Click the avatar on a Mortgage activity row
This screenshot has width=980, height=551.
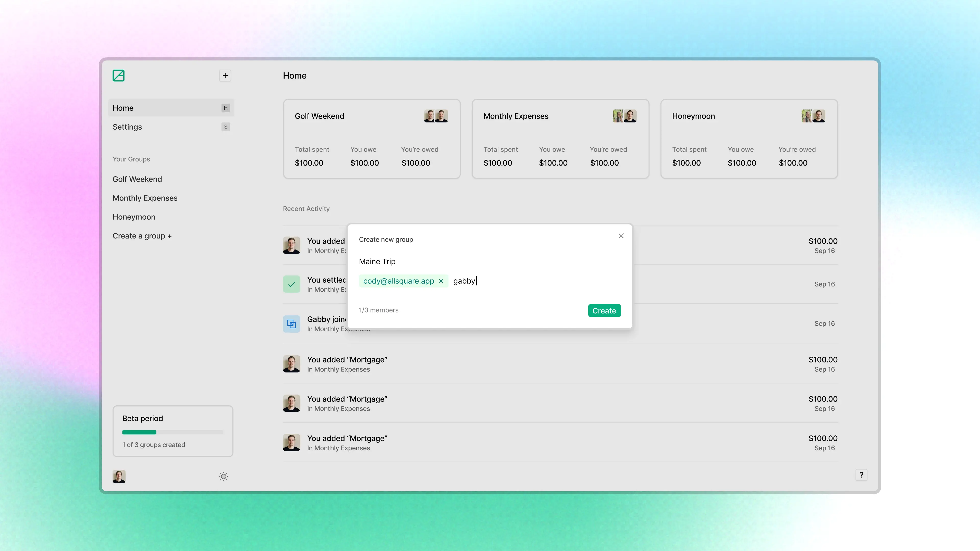pos(291,364)
